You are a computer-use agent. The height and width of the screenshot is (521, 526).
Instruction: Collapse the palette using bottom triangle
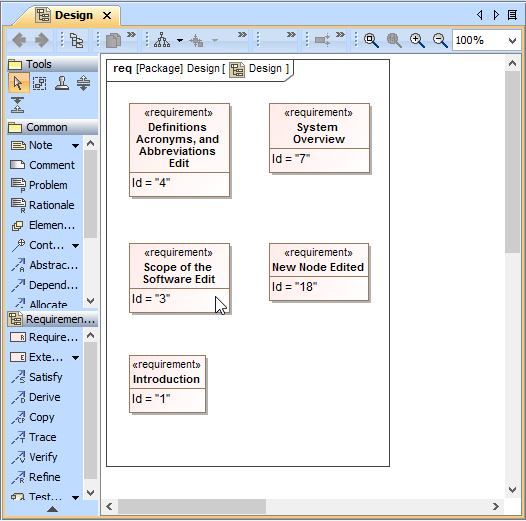[52, 509]
